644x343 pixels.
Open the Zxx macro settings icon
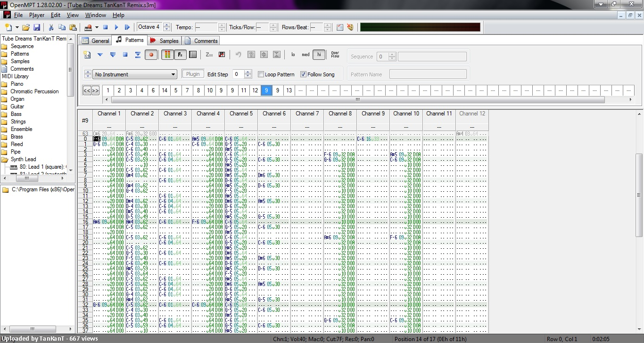coord(209,55)
